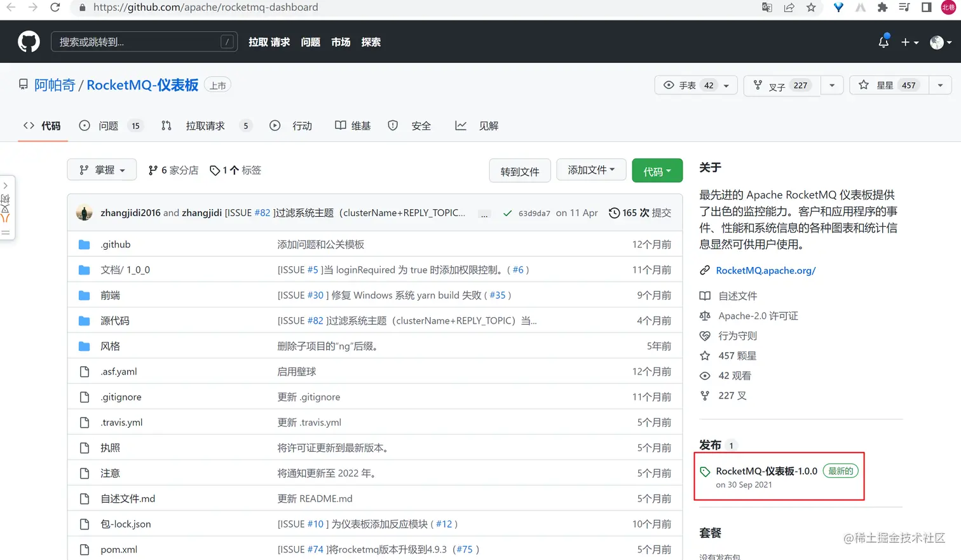Open the .gitignore file
Viewport: 961px width, 560px height.
point(121,397)
